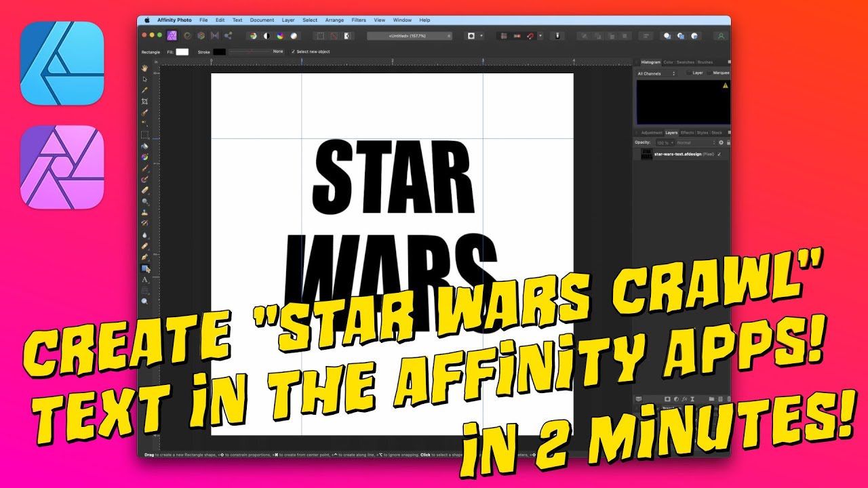The image size is (868, 488).
Task: Select the Crop tool
Action: [x=144, y=101]
